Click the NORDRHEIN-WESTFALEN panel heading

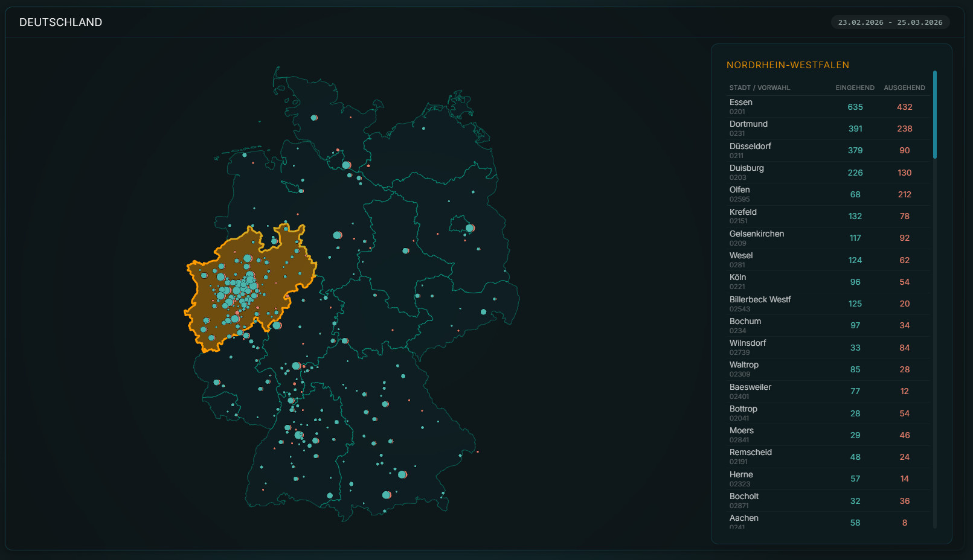click(788, 65)
